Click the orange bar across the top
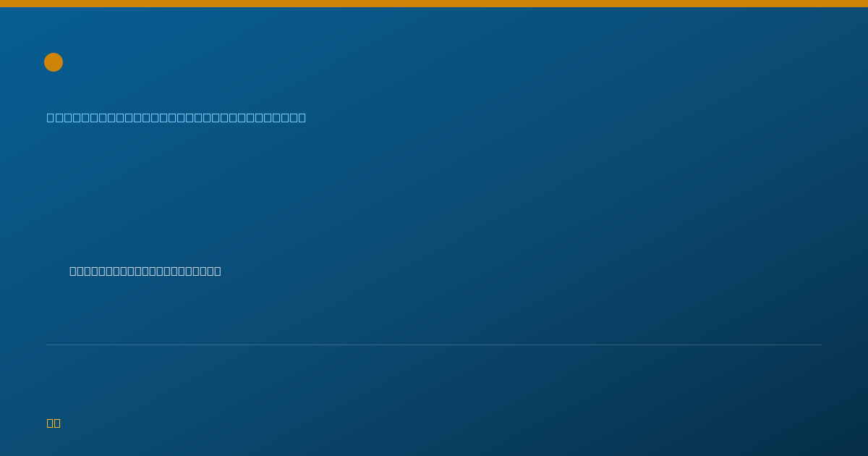The width and height of the screenshot is (868, 456). (x=434, y=4)
